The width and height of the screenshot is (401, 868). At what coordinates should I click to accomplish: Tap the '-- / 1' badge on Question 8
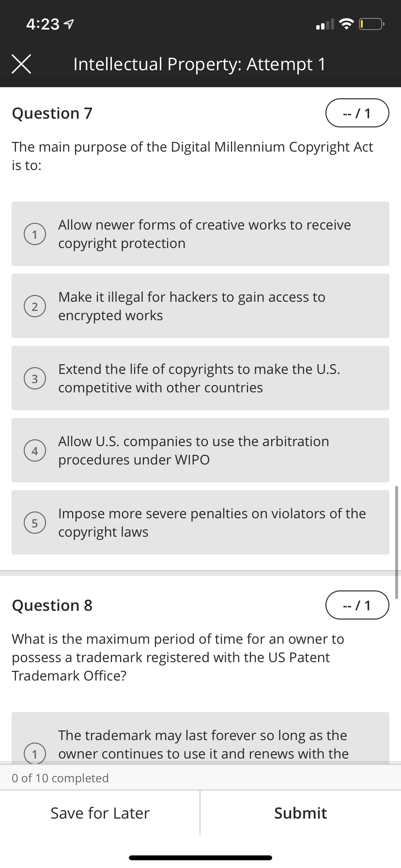[x=357, y=605]
